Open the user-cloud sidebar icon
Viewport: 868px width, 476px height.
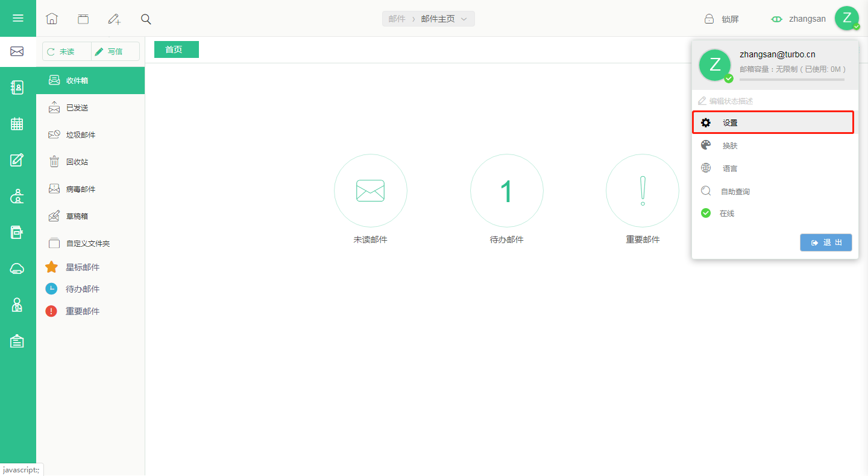coord(17,196)
